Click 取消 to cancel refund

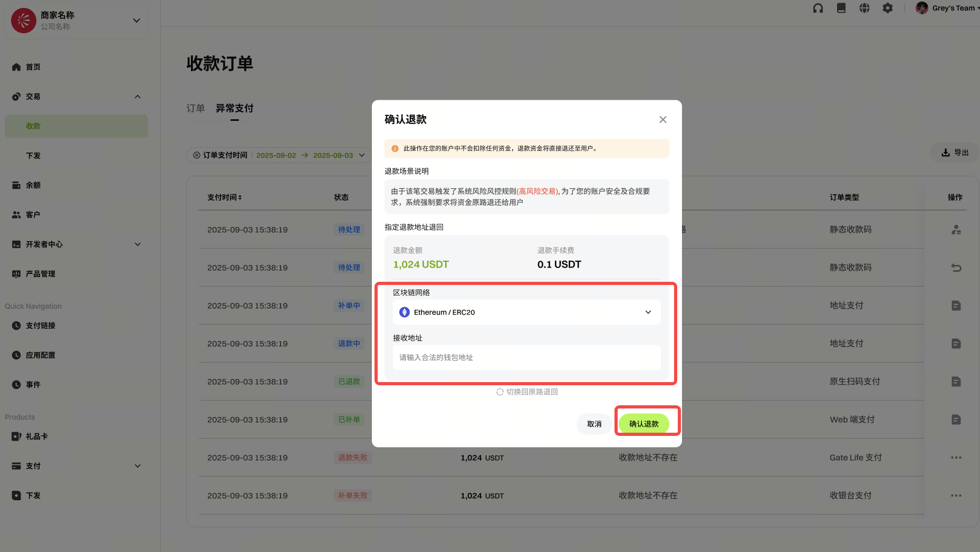[x=594, y=424]
